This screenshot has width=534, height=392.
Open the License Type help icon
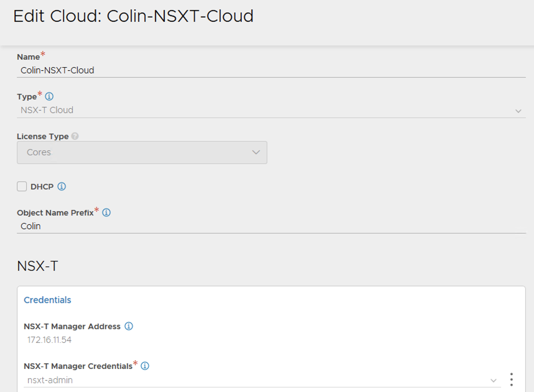(x=75, y=136)
